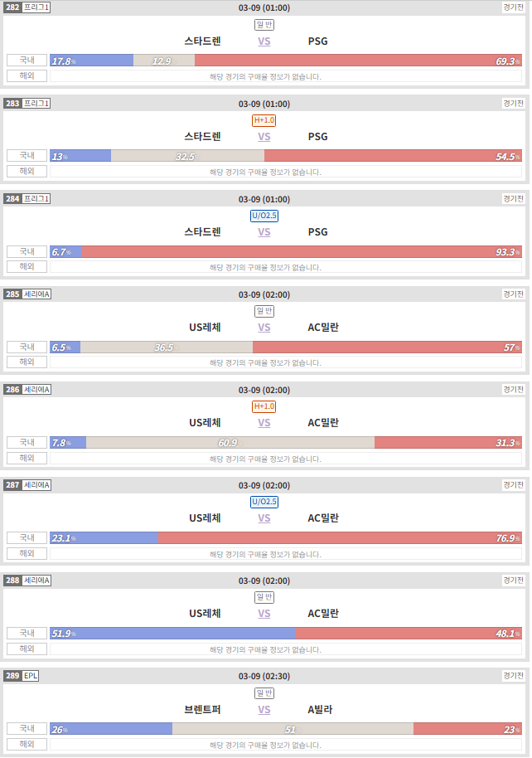Click the 일반 badge in match 285
The height and width of the screenshot is (758, 532).
(264, 311)
